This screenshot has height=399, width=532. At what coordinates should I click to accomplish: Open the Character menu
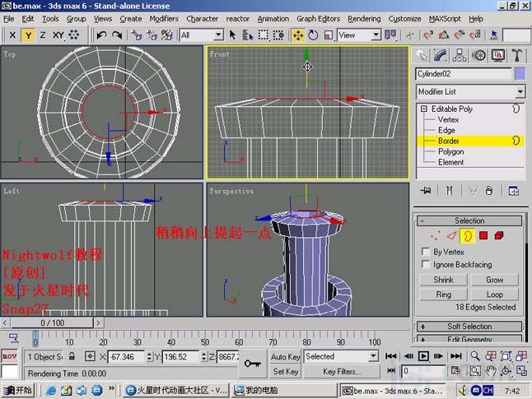pyautogui.click(x=203, y=19)
